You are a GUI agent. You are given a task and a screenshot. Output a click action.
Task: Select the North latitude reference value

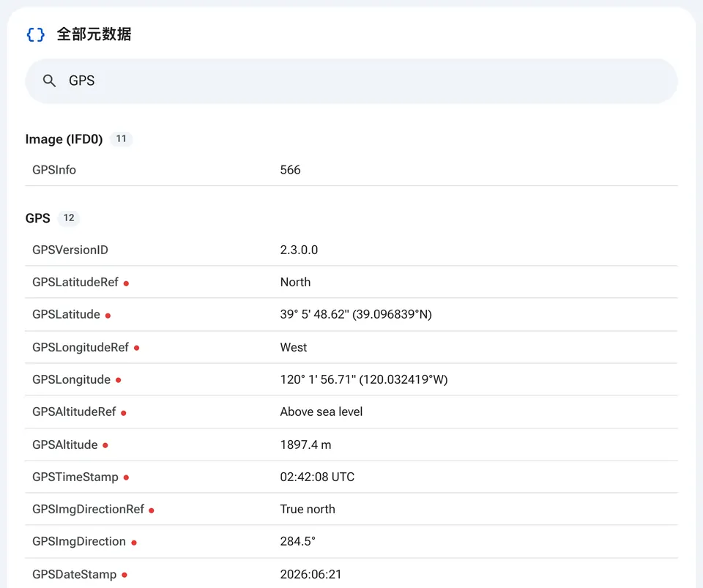pos(295,282)
